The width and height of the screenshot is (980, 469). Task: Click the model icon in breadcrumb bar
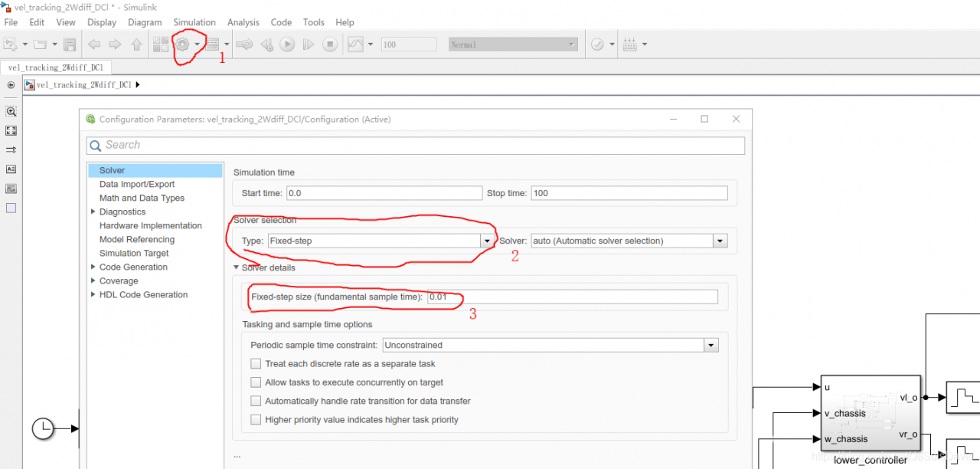30,85
